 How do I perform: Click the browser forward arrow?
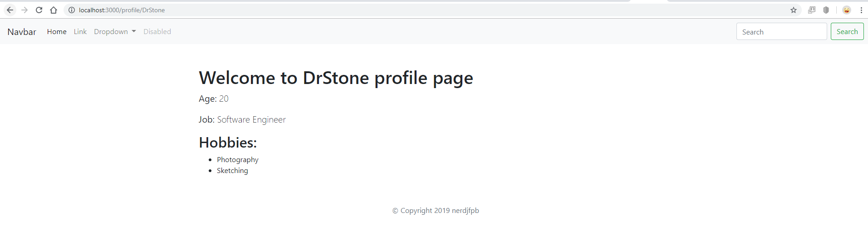click(x=25, y=10)
